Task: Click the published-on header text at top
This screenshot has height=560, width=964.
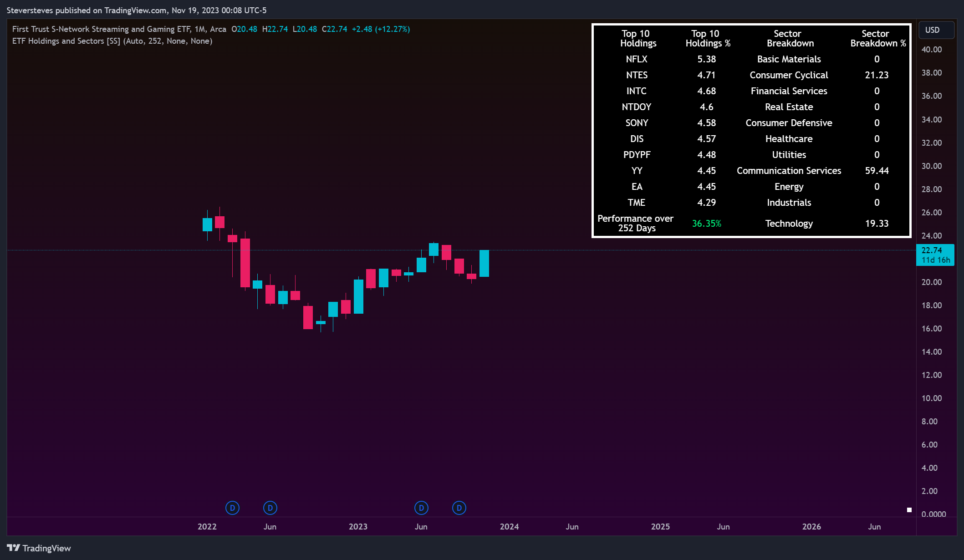Action: tap(137, 10)
